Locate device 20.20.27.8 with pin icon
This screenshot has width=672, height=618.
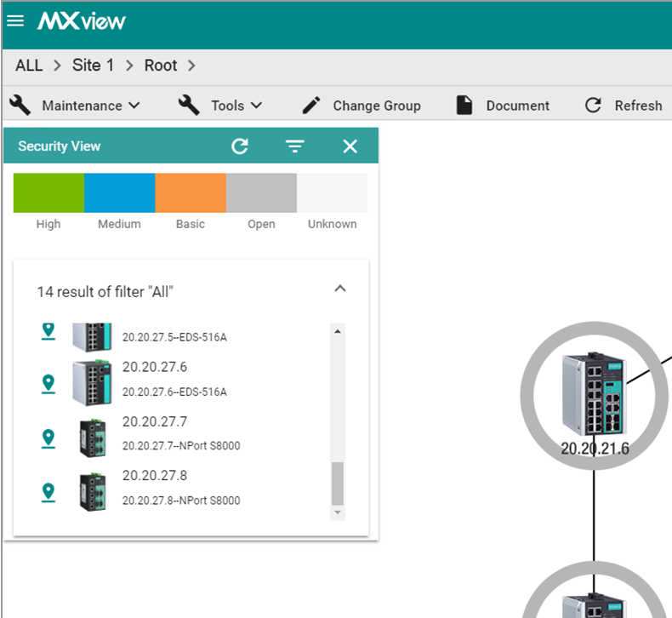tap(48, 492)
